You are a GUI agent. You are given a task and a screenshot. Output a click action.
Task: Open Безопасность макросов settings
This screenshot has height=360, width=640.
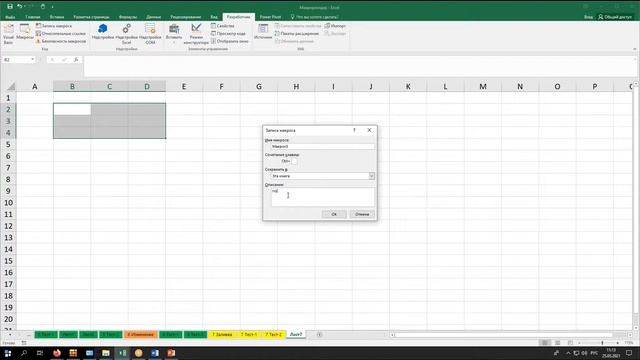click(x=61, y=41)
